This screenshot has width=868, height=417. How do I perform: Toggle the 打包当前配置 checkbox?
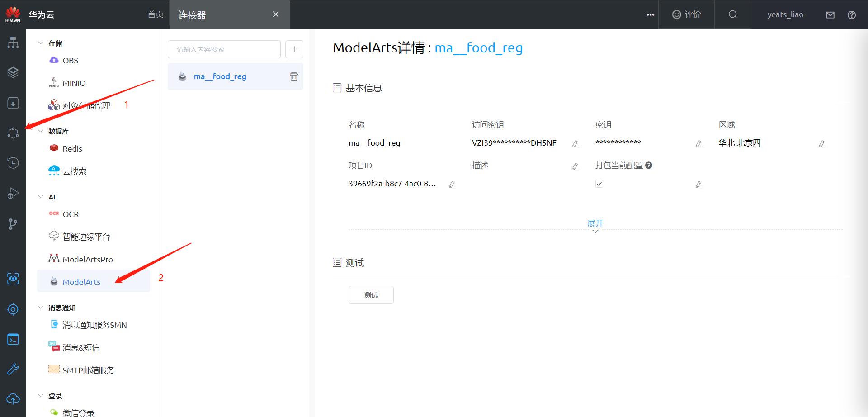pos(599,184)
